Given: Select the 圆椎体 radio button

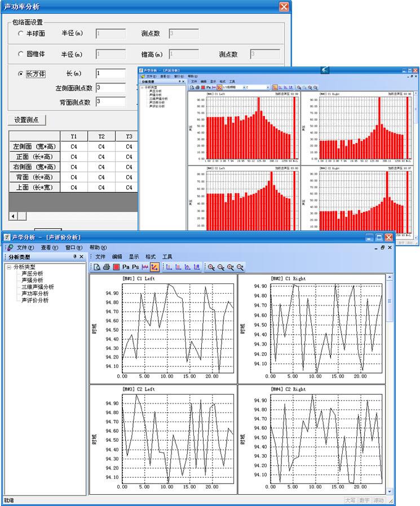Looking at the screenshot, I should coord(21,55).
